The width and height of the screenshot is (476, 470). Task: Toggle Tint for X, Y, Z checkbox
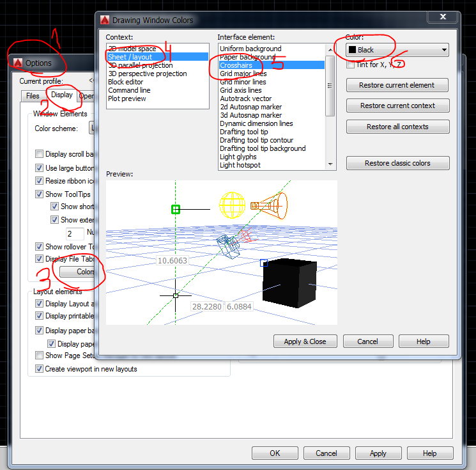[351, 65]
